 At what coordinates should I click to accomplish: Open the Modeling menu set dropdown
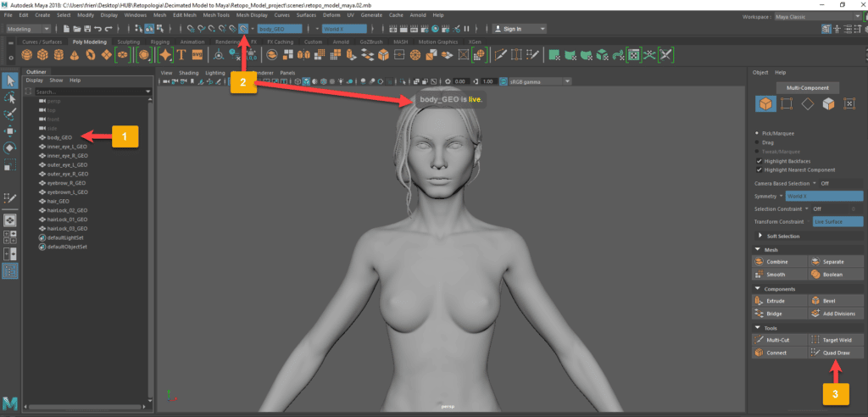click(28, 29)
